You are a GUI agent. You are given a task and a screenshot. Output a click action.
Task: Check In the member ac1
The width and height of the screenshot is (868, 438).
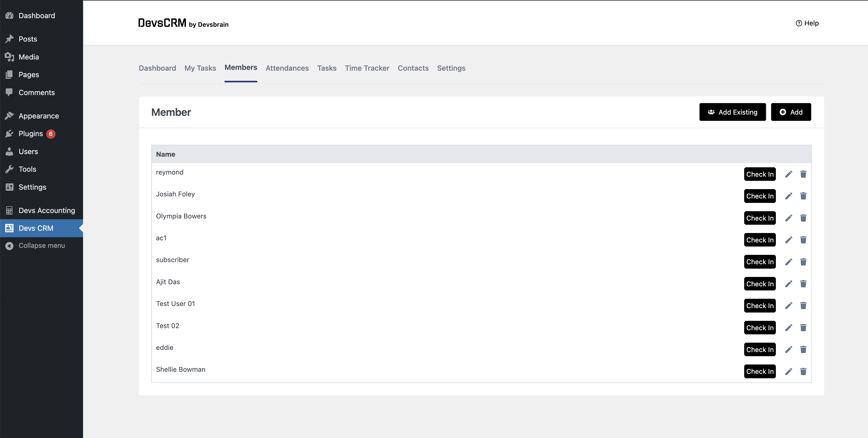759,240
